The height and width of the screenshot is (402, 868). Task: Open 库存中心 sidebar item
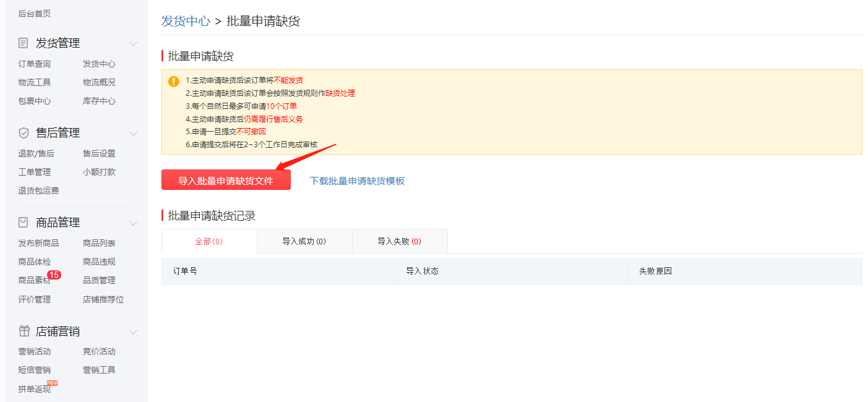click(99, 101)
